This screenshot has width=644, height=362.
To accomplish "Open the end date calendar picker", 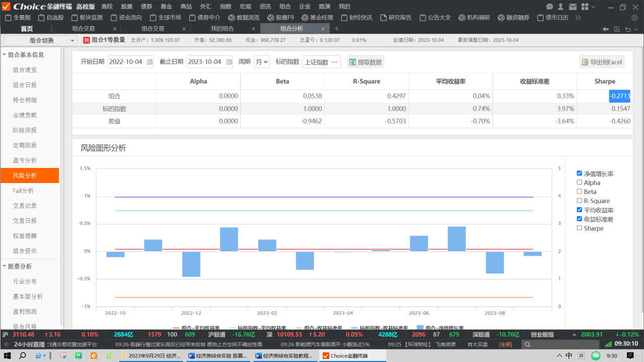I will (229, 62).
